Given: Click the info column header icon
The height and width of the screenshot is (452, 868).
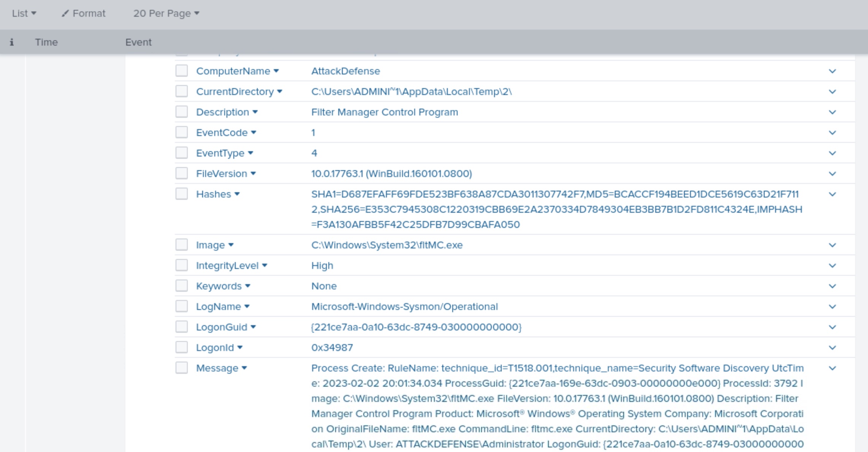Looking at the screenshot, I should click(x=12, y=42).
